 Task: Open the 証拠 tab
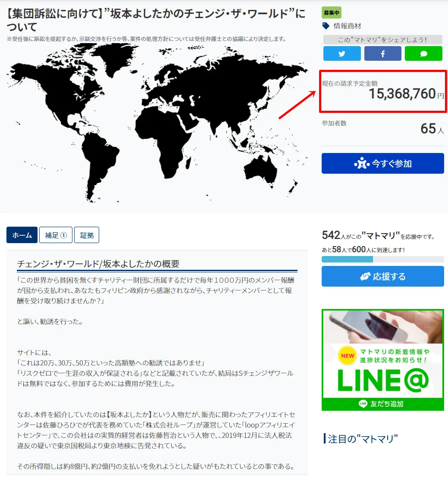pos(87,235)
